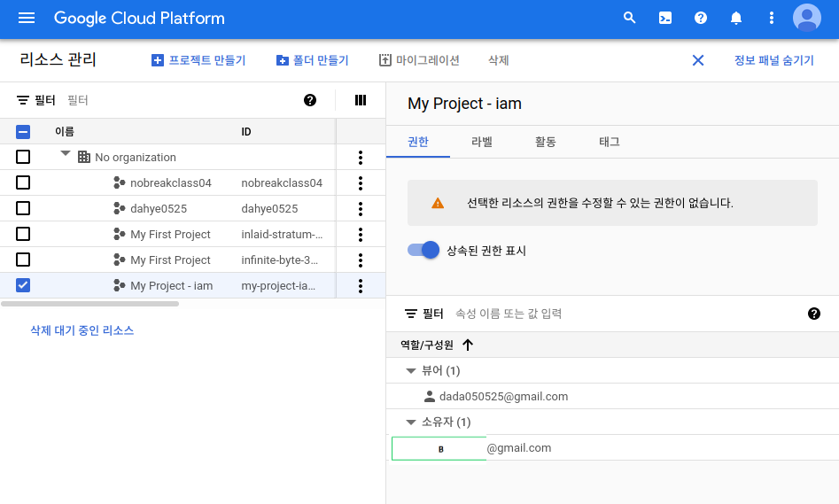This screenshot has width=839, height=504.
Task: Click ID cell my-project-ia...
Action: click(278, 286)
